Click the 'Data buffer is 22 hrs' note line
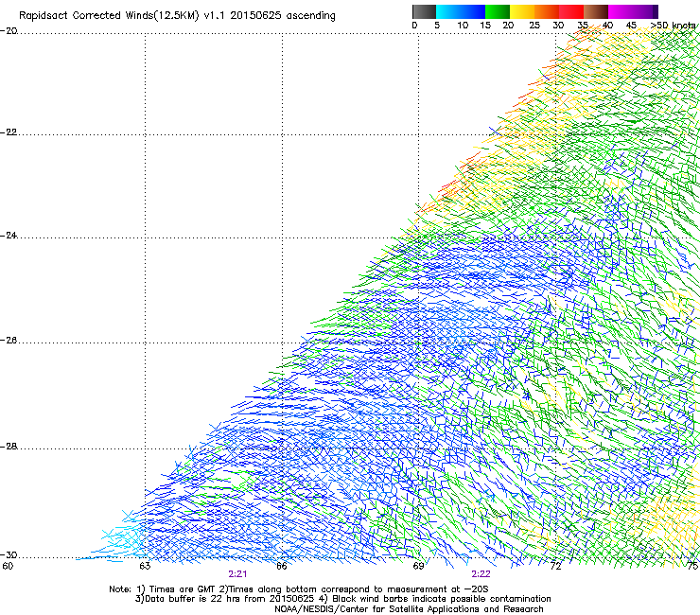700x615 pixels. pyautogui.click(x=342, y=599)
